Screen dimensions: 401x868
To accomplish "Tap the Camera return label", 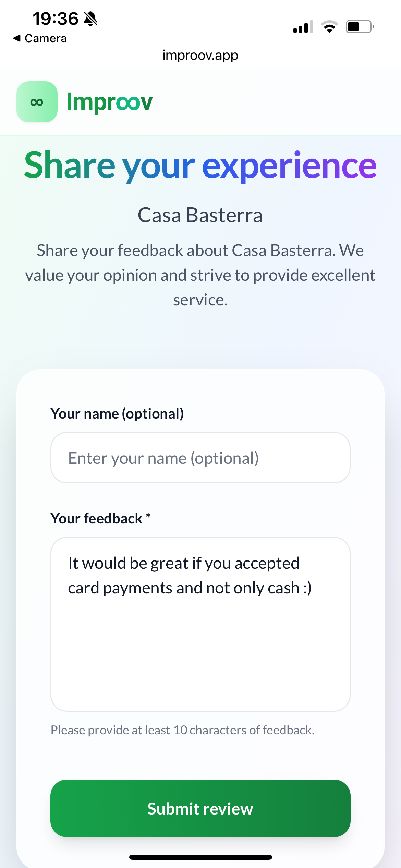I will pos(46,38).
